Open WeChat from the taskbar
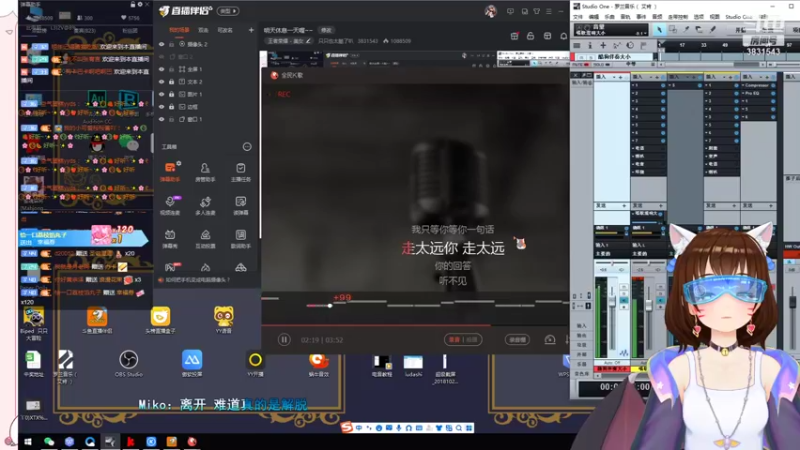Image resolution: width=800 pixels, height=450 pixels. (48, 442)
